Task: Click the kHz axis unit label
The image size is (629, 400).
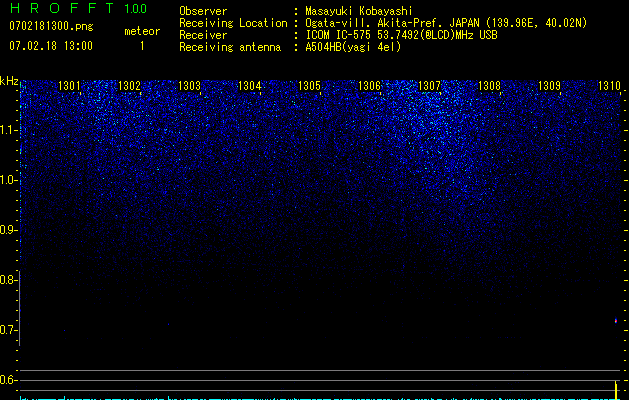Action: point(9,81)
